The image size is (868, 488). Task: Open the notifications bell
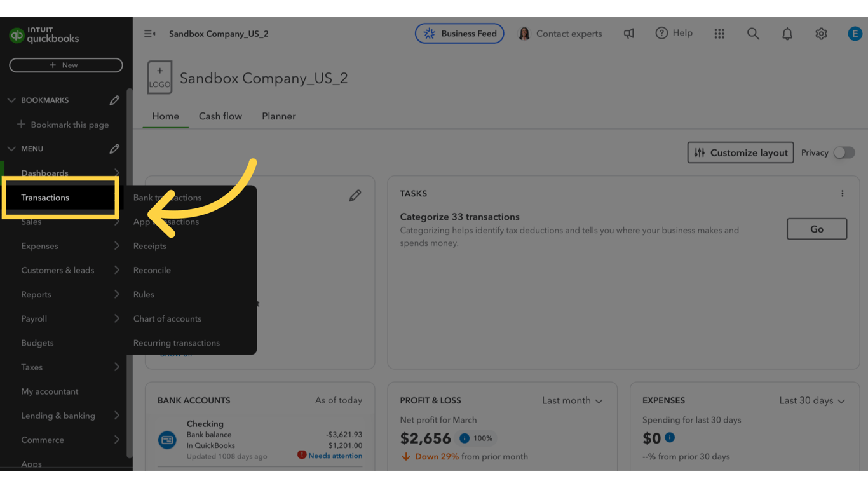click(787, 34)
